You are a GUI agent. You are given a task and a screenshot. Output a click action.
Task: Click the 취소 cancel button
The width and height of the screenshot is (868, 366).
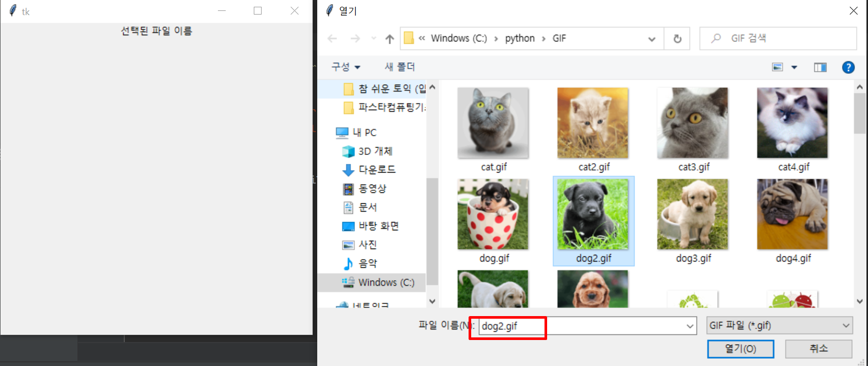point(819,349)
